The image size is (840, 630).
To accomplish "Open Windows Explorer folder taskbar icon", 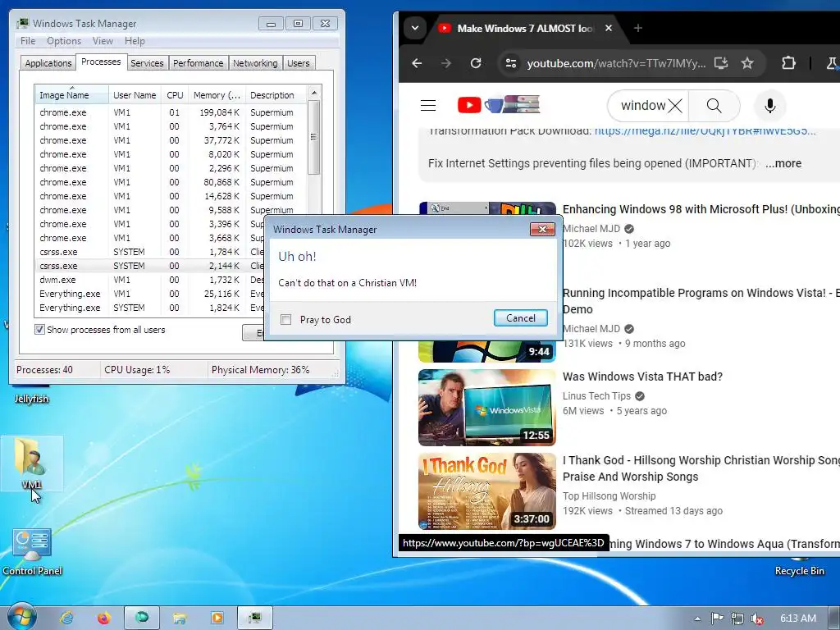I will [x=180, y=619].
